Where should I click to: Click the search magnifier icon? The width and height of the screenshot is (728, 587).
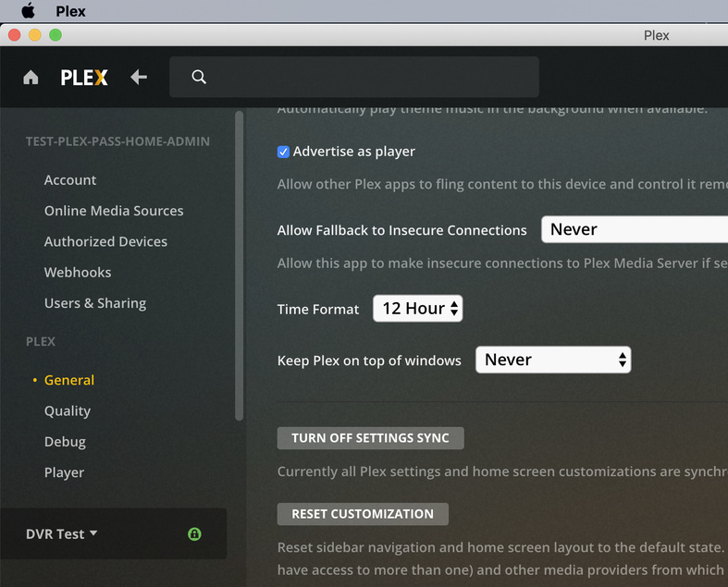click(x=199, y=77)
